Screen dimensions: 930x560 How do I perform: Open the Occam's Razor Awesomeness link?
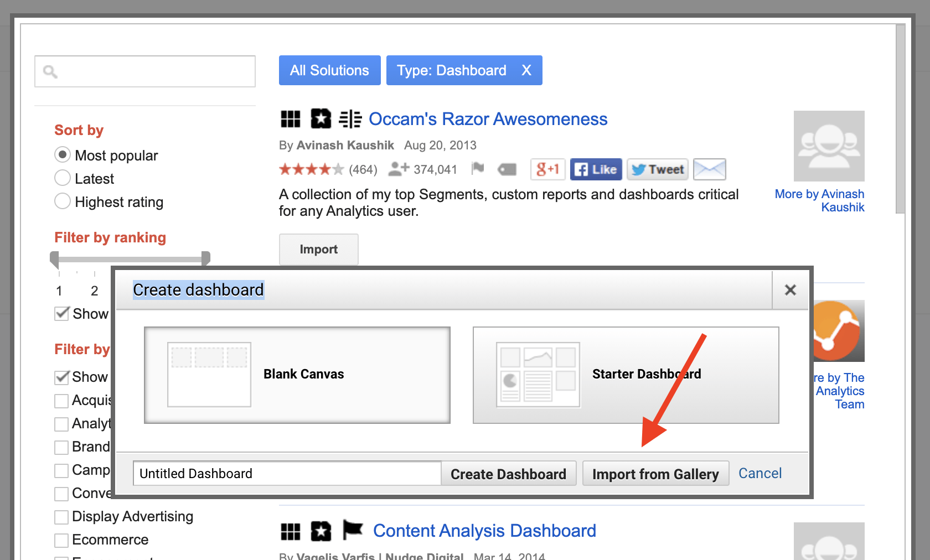tap(488, 119)
